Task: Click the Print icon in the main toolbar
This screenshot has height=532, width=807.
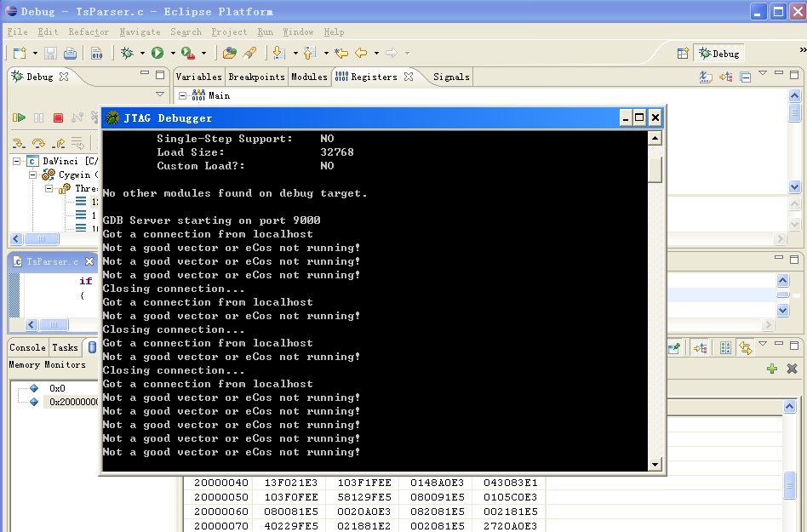Action: tap(68, 53)
